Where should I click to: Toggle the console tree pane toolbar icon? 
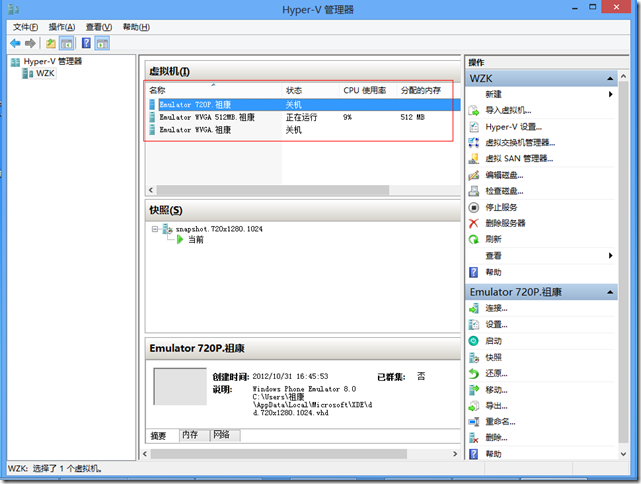[67, 43]
